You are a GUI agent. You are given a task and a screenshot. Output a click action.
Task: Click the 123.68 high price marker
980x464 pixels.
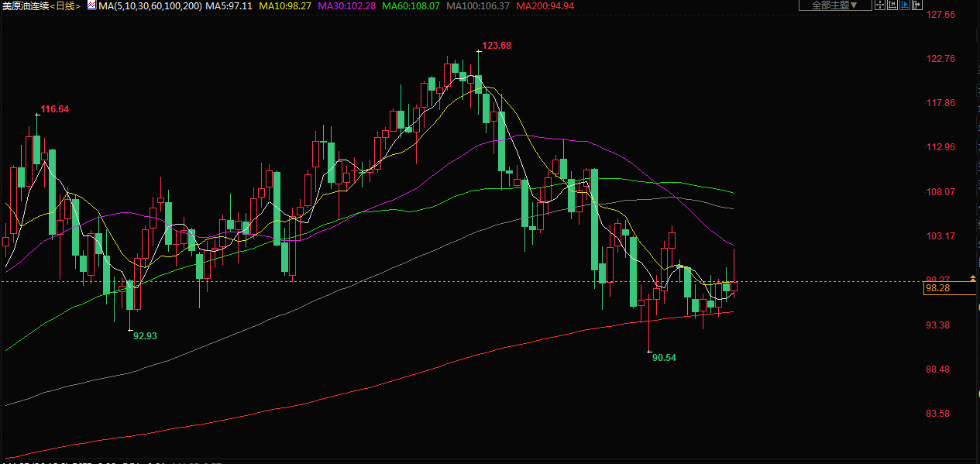(497, 46)
